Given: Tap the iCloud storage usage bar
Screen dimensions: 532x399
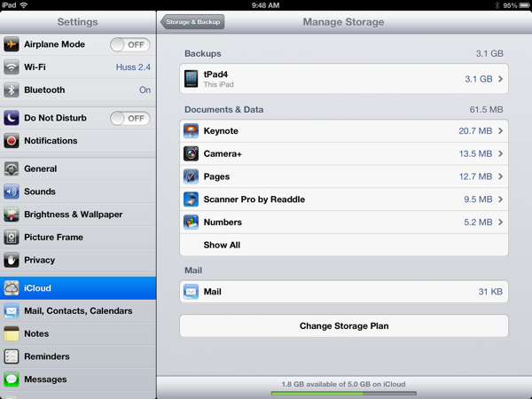Looking at the screenshot, I should click(x=343, y=393).
